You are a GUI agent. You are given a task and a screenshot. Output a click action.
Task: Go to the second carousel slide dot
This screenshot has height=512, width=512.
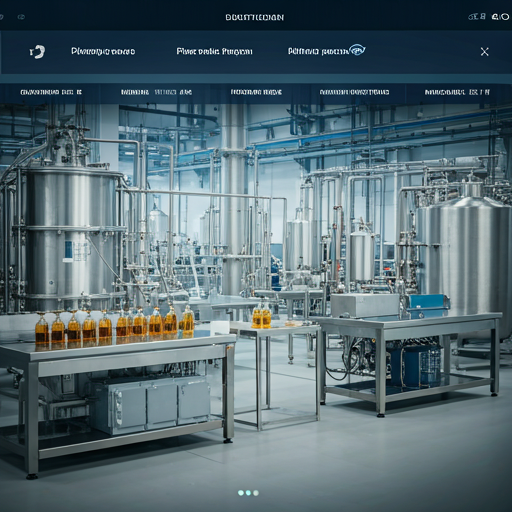(x=248, y=493)
